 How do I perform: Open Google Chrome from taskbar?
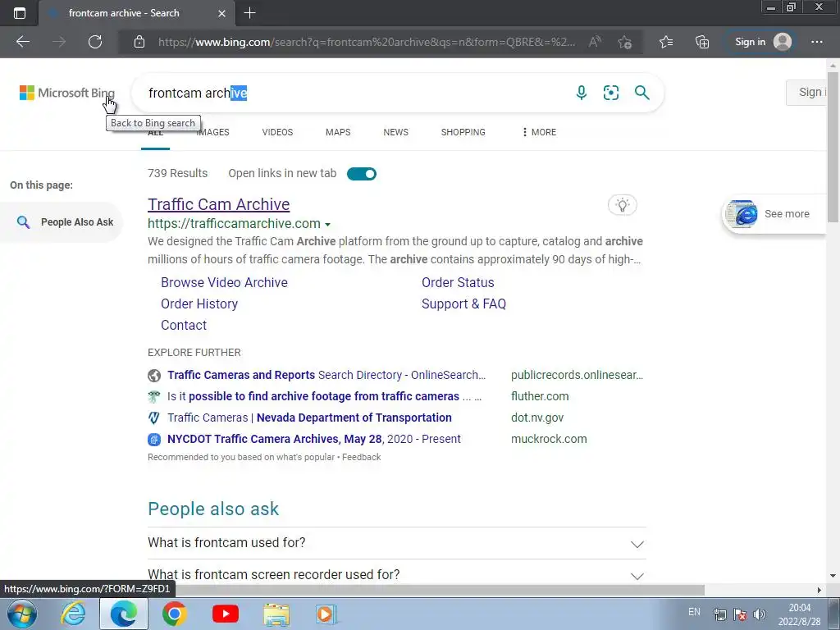tap(174, 614)
